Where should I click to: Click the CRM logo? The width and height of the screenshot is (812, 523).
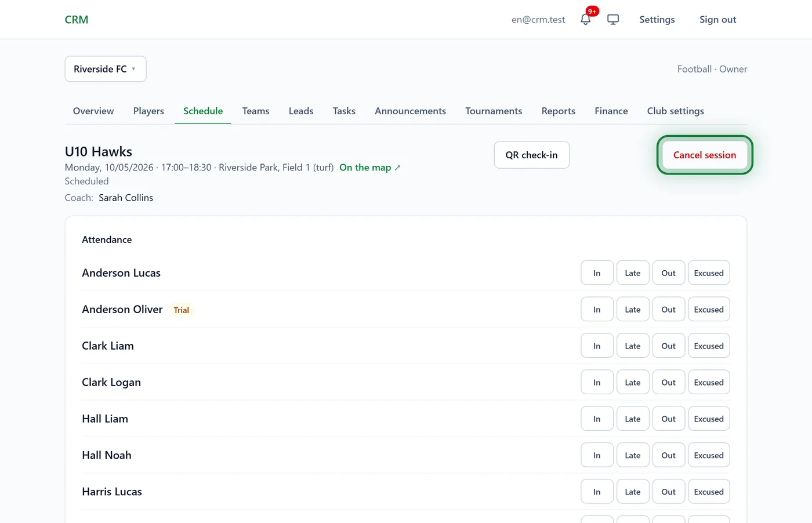[77, 19]
